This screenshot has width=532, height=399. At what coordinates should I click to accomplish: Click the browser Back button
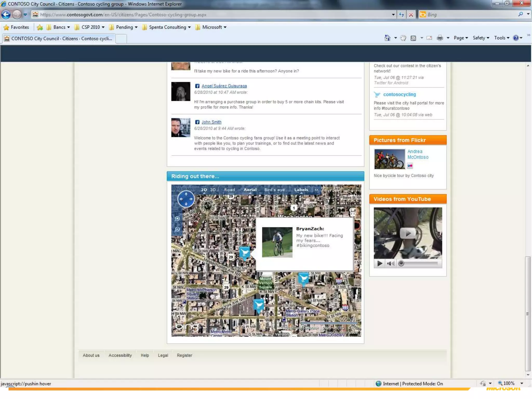tap(6, 15)
